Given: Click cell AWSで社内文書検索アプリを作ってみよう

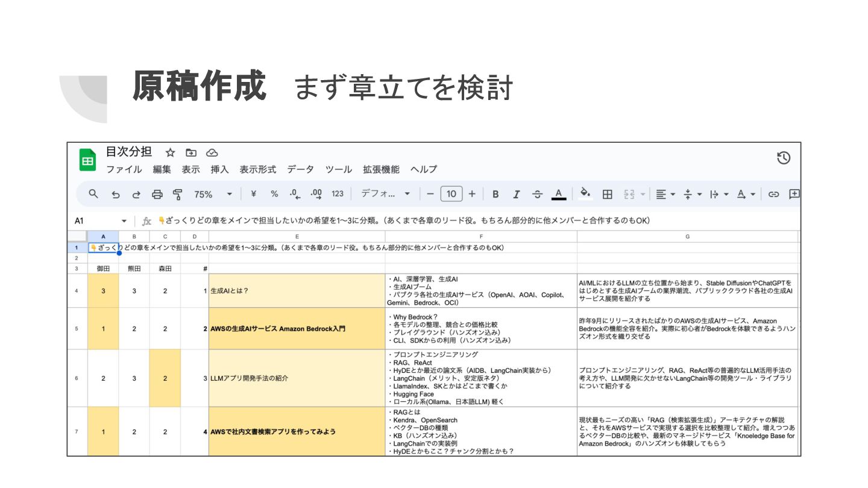Looking at the screenshot, I should 297,431.
